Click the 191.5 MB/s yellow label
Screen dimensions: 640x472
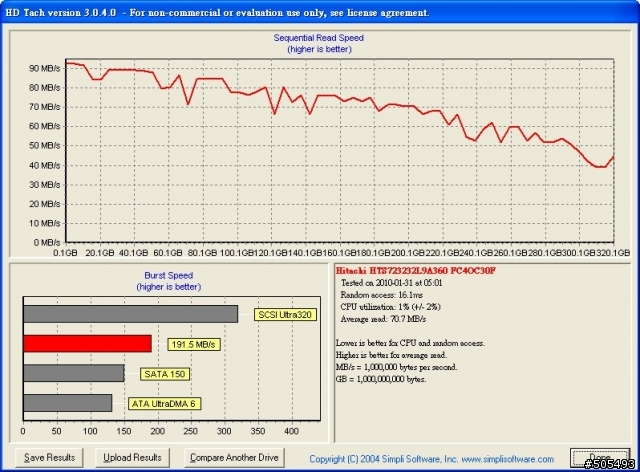coord(193,345)
